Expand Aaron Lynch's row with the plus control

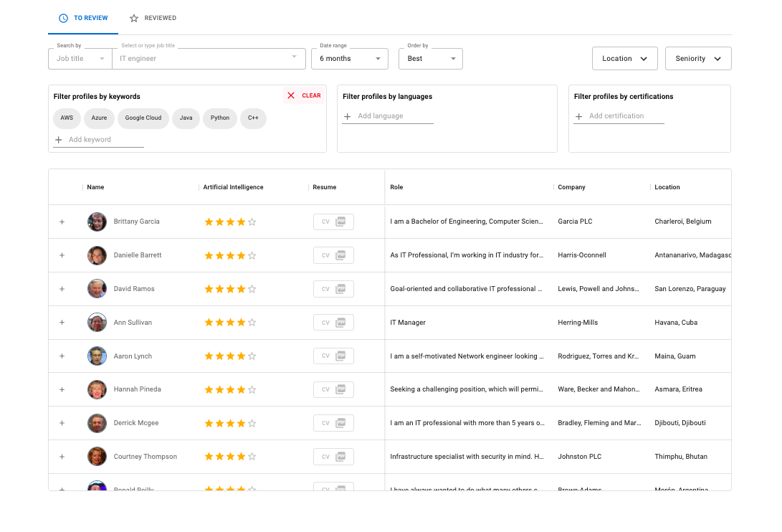[x=62, y=356]
